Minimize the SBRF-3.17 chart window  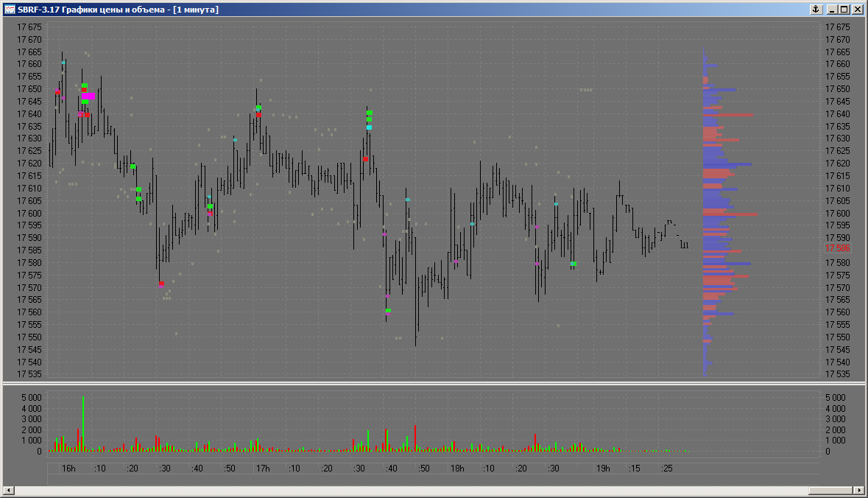point(833,10)
